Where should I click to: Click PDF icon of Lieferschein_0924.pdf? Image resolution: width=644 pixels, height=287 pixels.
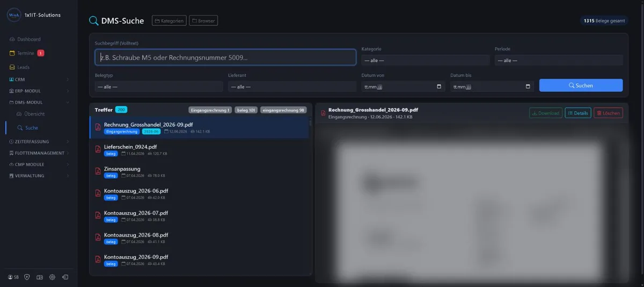[98, 149]
